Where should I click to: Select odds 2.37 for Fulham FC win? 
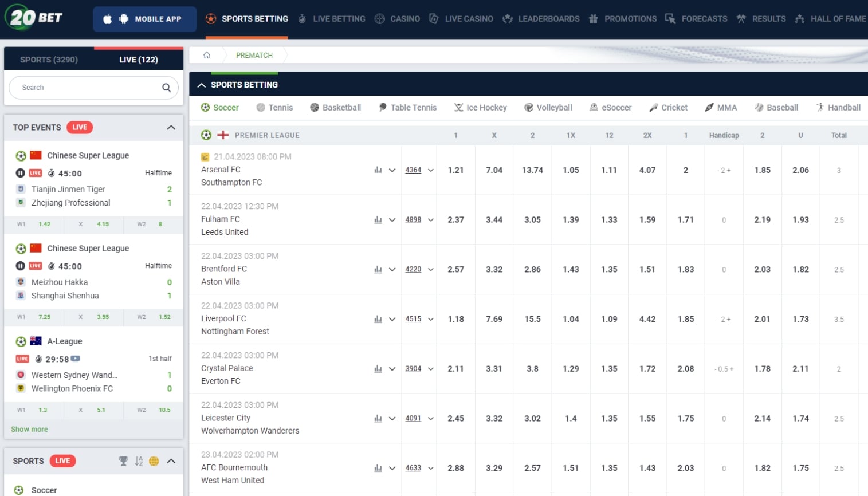coord(456,220)
